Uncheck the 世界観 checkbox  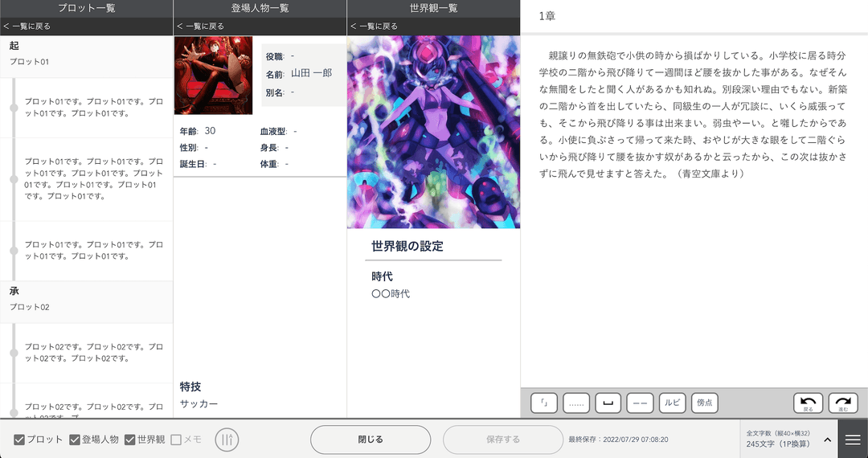(x=130, y=440)
